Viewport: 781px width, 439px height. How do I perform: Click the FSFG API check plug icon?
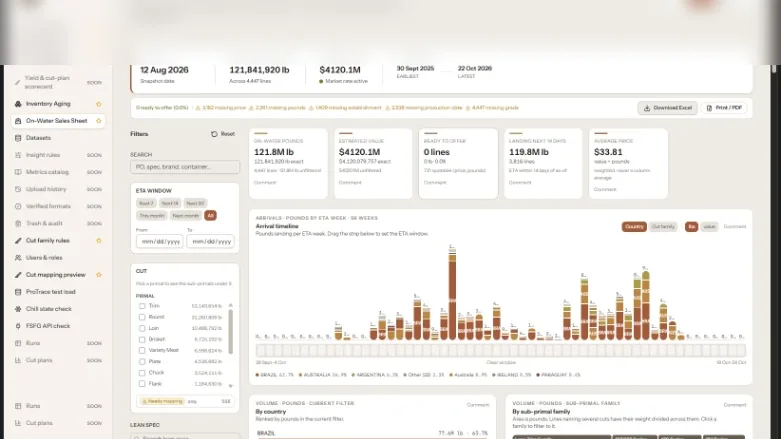coord(18,326)
